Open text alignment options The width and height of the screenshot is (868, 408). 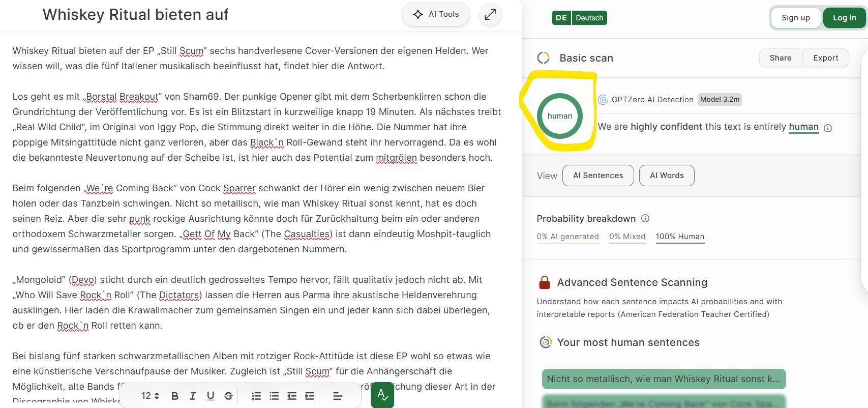[x=338, y=396]
